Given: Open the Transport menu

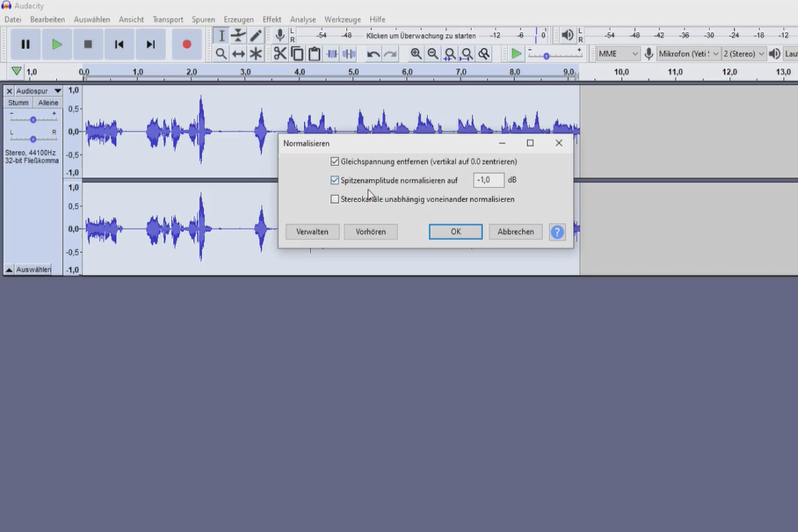Looking at the screenshot, I should click(x=168, y=19).
